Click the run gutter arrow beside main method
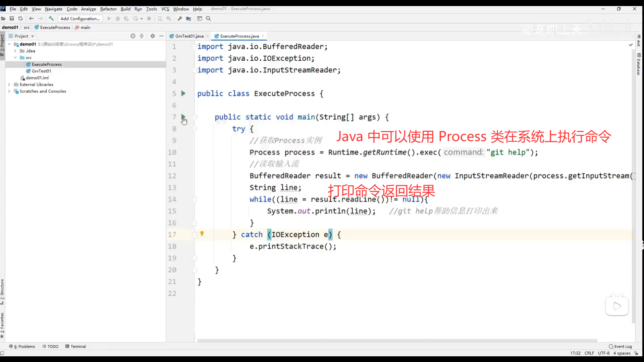 coord(183,117)
